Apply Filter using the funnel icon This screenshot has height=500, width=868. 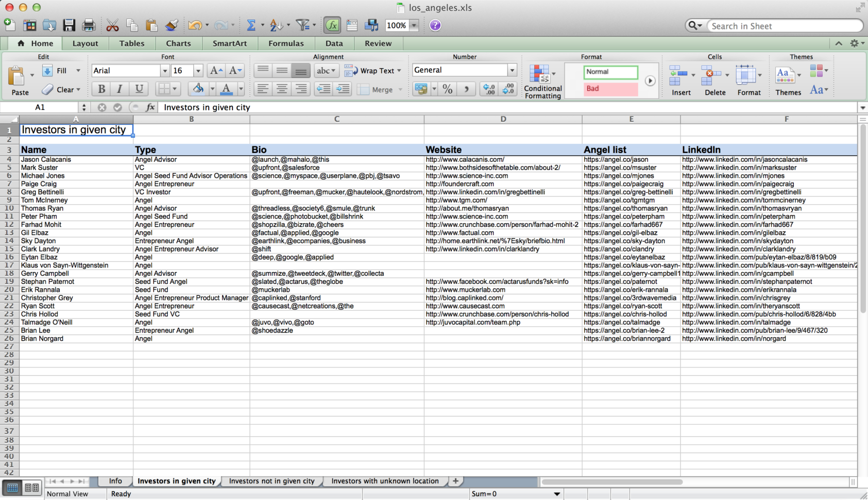[303, 25]
